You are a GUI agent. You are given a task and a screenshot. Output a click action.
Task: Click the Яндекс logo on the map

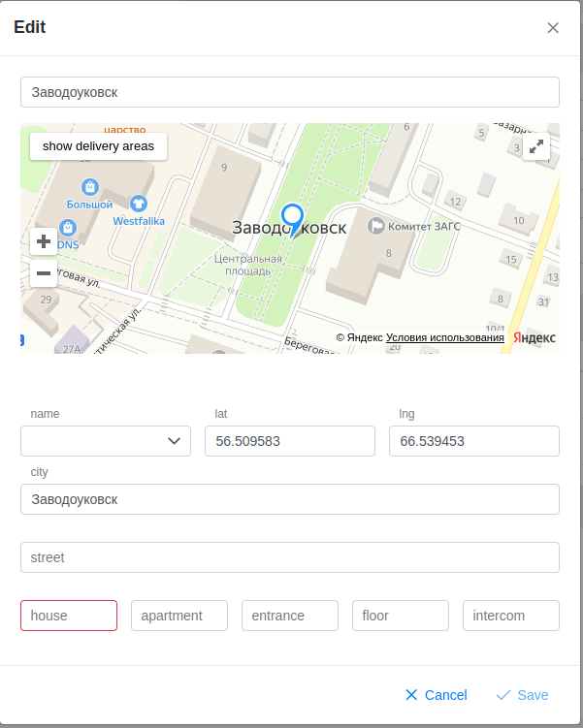click(534, 337)
